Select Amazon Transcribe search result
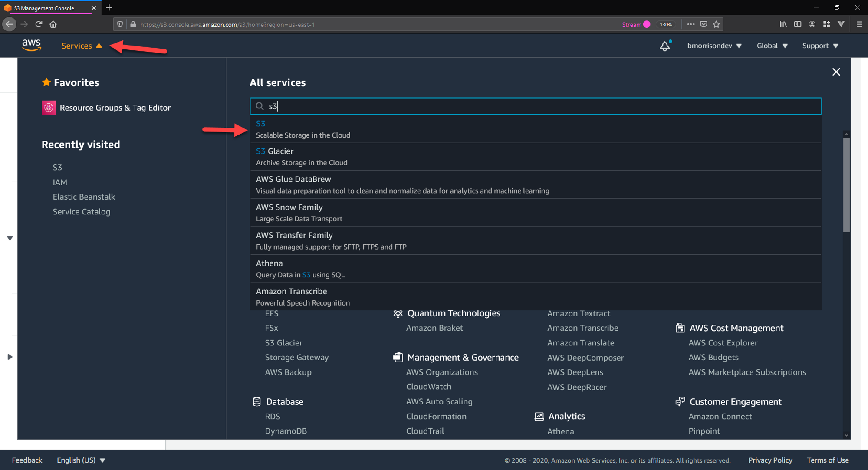 536,296
